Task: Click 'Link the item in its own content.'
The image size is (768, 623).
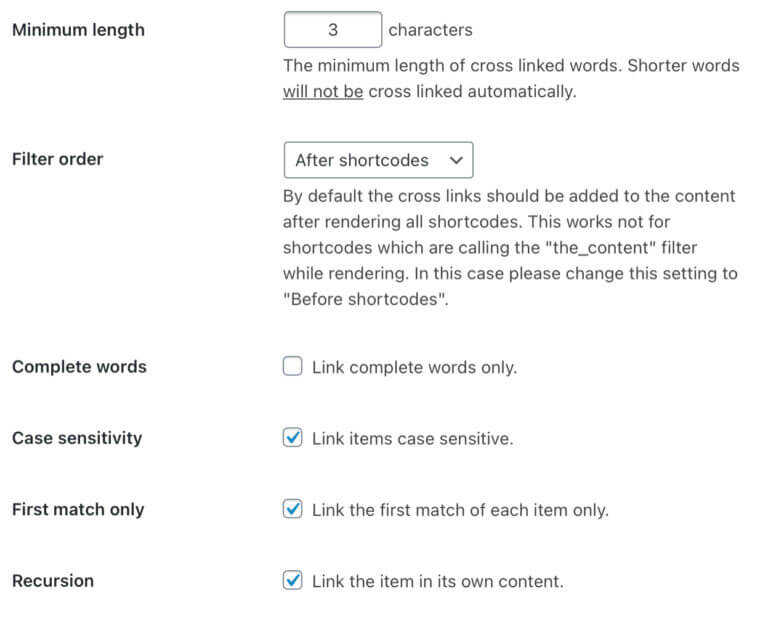Action: tap(437, 581)
